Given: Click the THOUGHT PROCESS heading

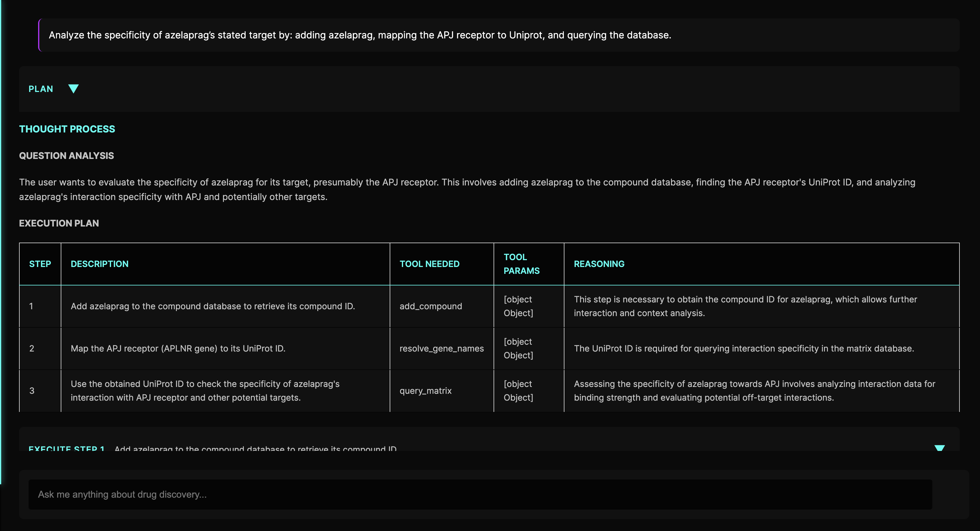Looking at the screenshot, I should (67, 129).
